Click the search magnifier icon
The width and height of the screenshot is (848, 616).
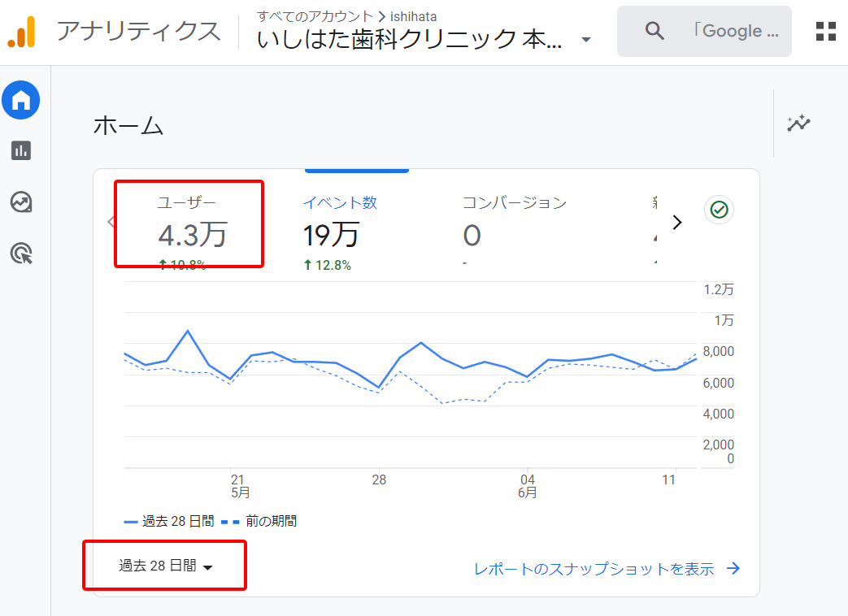tap(654, 30)
